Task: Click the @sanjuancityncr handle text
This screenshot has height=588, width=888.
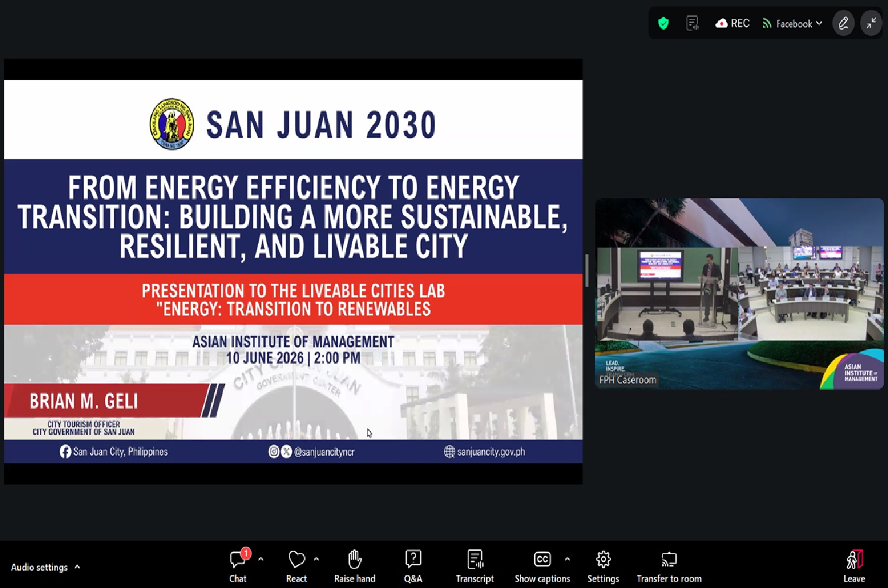Action: tap(324, 452)
